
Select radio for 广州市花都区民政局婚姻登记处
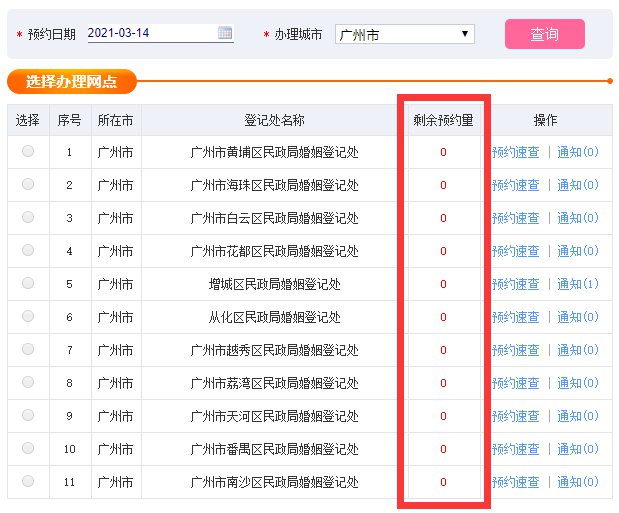pyautogui.click(x=28, y=250)
